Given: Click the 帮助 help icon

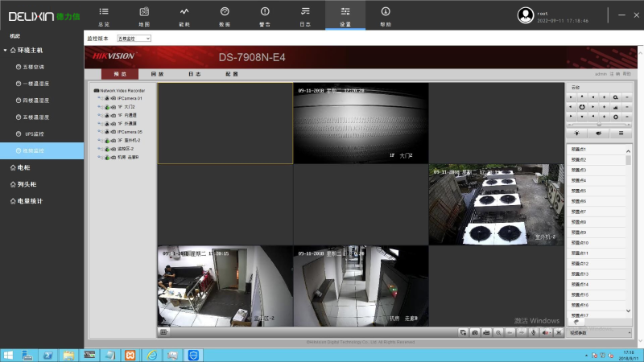Looking at the screenshot, I should point(386,11).
